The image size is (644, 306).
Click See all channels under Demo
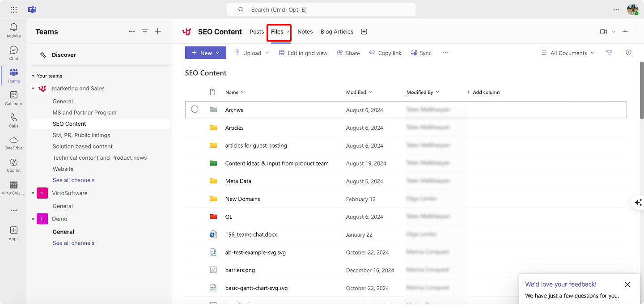[x=73, y=243]
